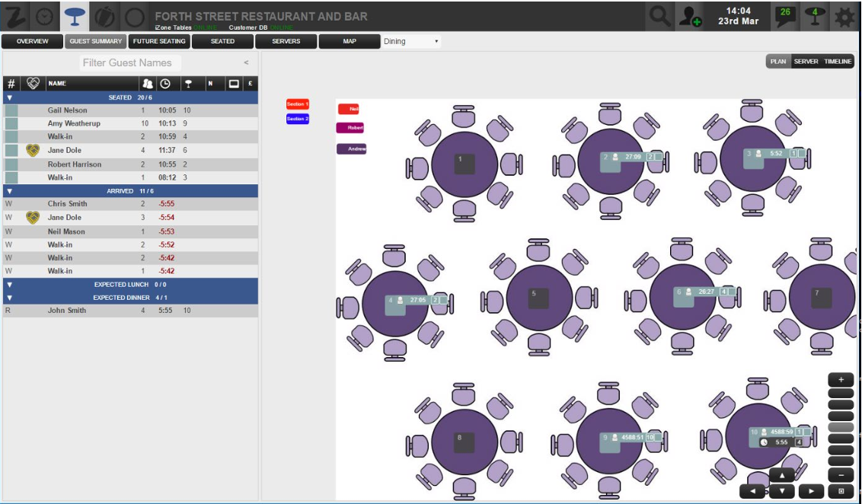The image size is (862, 504).
Task: Click the clock icon in top bar
Action: [x=44, y=16]
